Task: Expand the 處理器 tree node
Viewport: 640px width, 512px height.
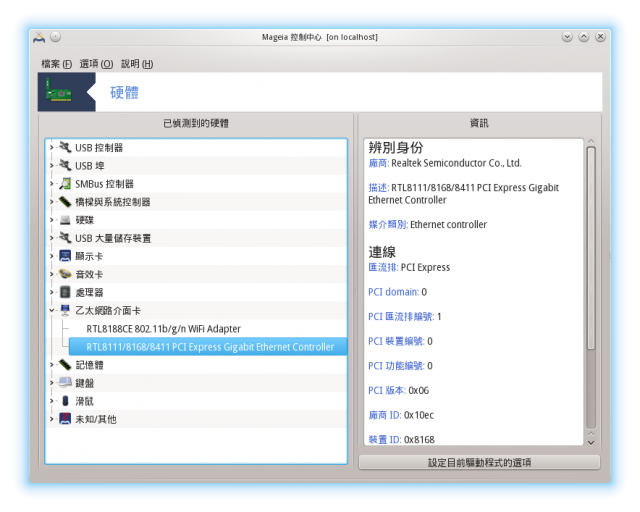Action: (51, 292)
